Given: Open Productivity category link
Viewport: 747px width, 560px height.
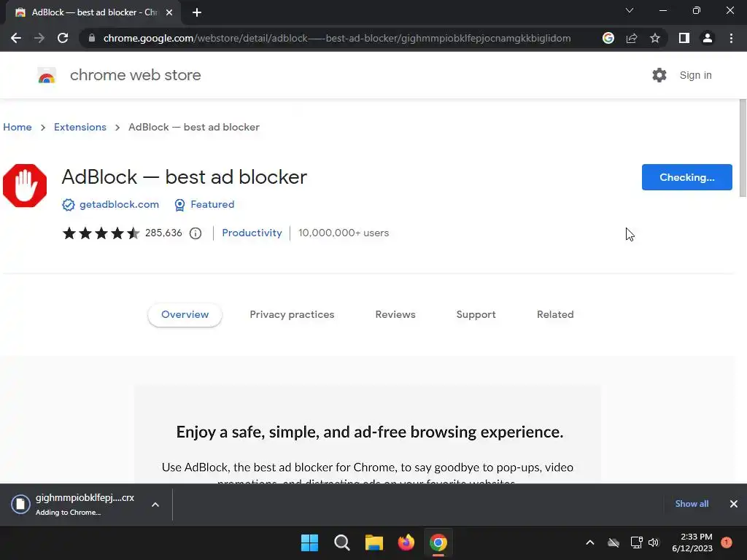Looking at the screenshot, I should pos(252,233).
